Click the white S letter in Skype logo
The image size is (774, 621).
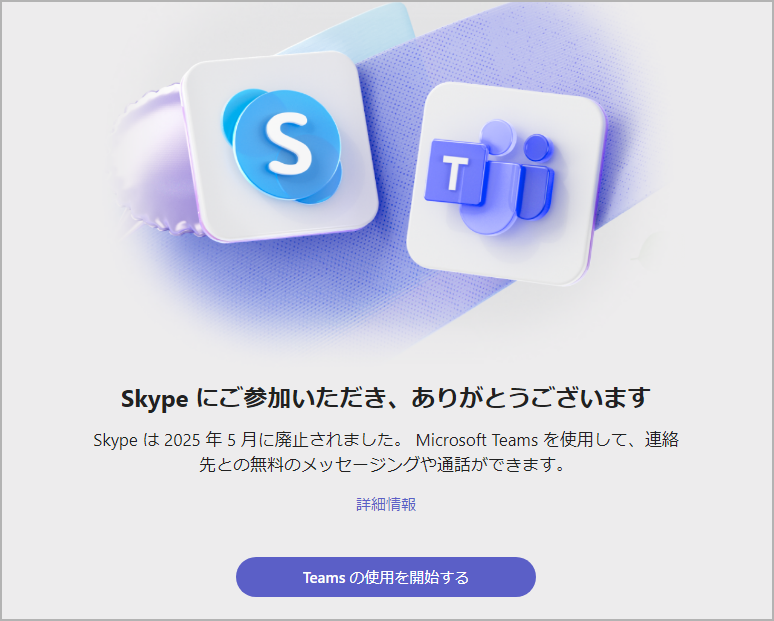[289, 143]
